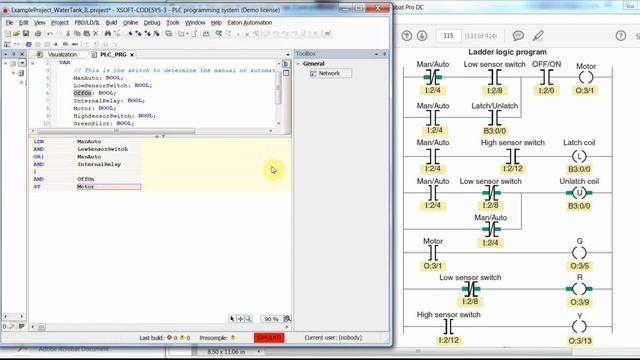The image size is (640, 360).
Task: Click the LDN instruction in IL editor
Action: tap(39, 142)
